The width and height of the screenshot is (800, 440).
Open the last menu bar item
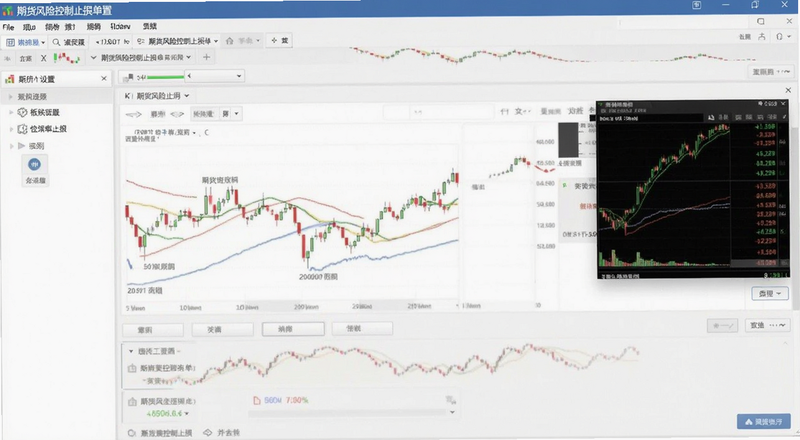pos(149,27)
